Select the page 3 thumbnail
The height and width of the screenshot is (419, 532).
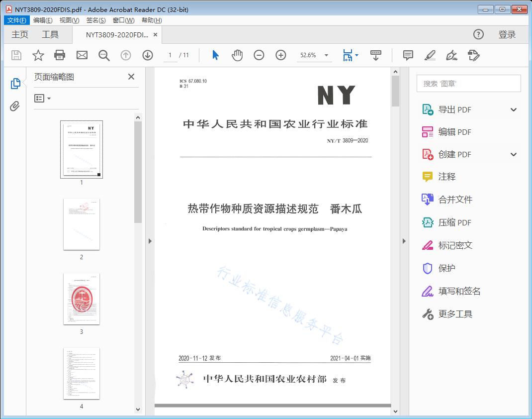[x=82, y=299]
